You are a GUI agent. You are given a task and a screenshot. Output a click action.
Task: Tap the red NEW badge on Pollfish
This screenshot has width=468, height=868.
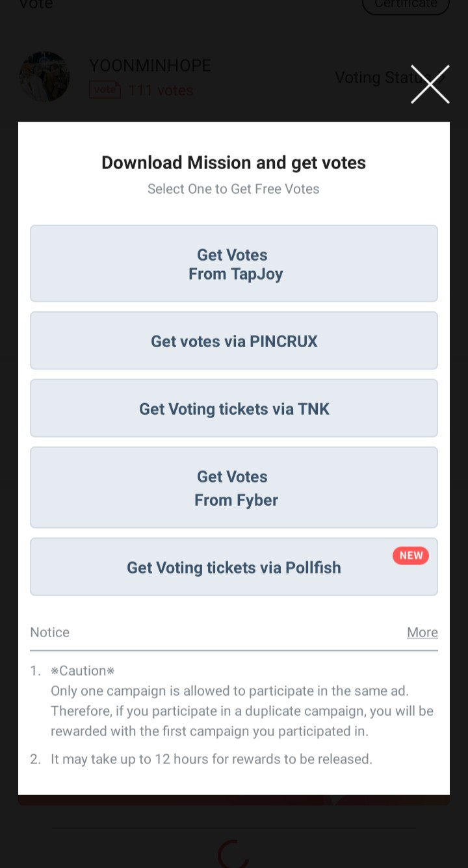pyautogui.click(x=411, y=555)
